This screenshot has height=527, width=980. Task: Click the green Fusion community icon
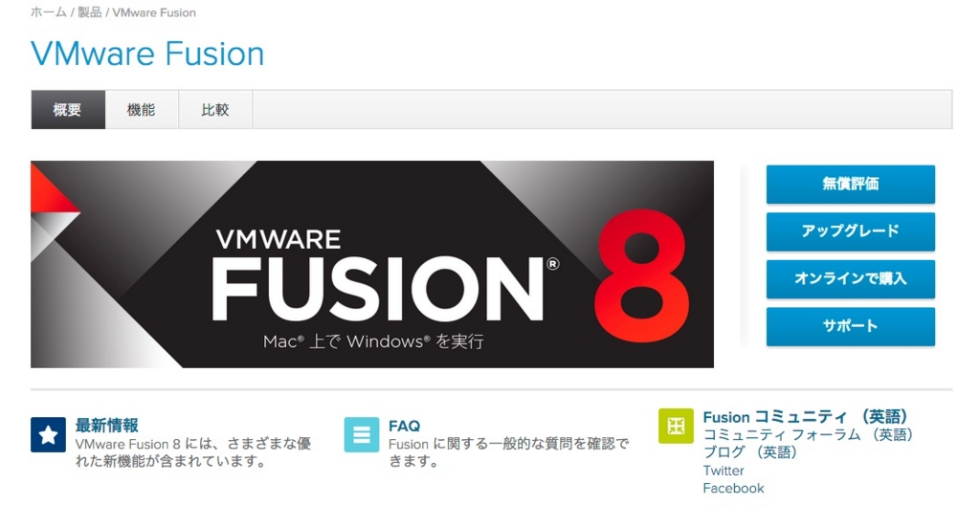coord(676,426)
